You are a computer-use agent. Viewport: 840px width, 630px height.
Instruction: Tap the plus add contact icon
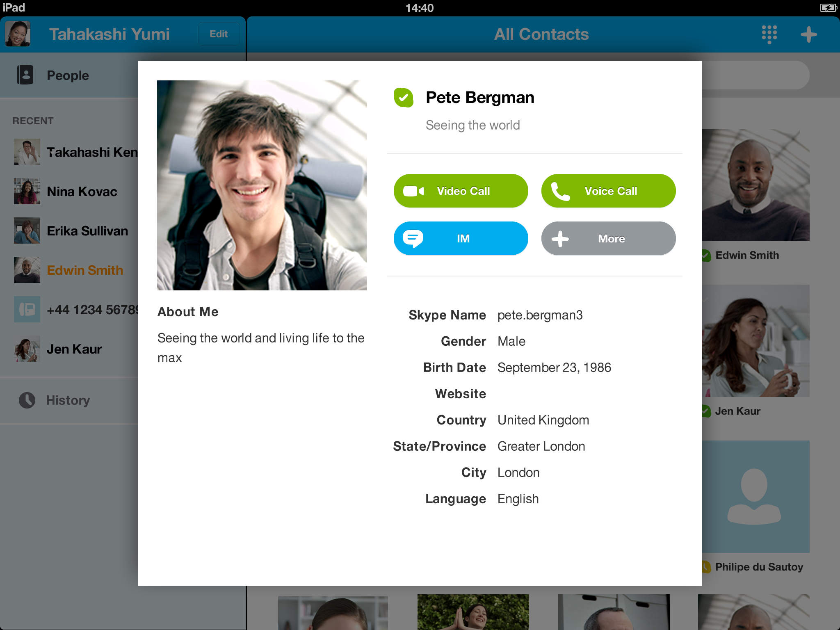point(808,34)
